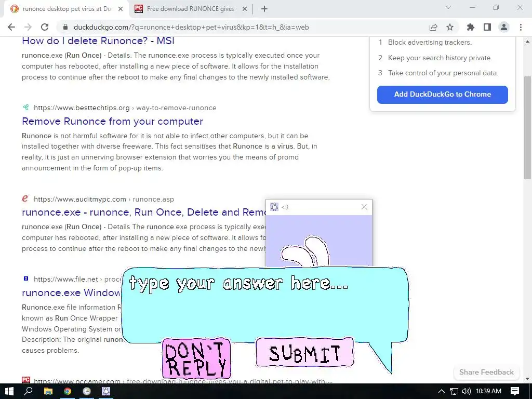Open the network tray icon

(x=454, y=391)
